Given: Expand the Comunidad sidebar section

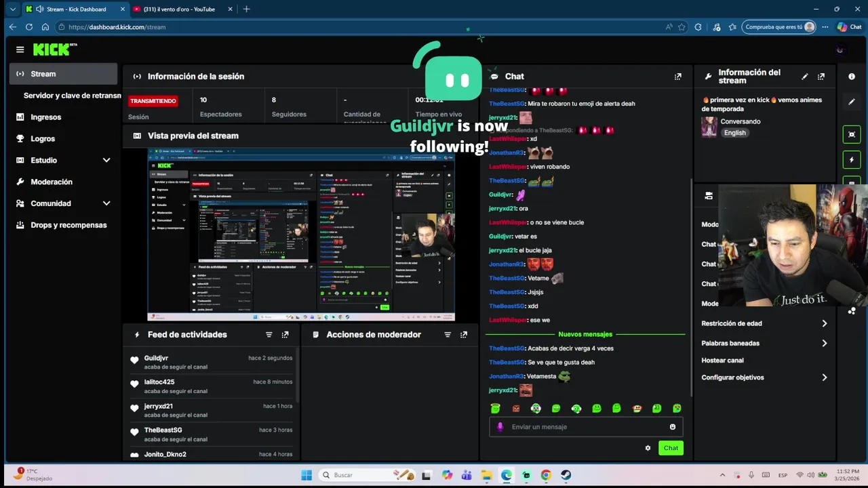Looking at the screenshot, I should (106, 203).
